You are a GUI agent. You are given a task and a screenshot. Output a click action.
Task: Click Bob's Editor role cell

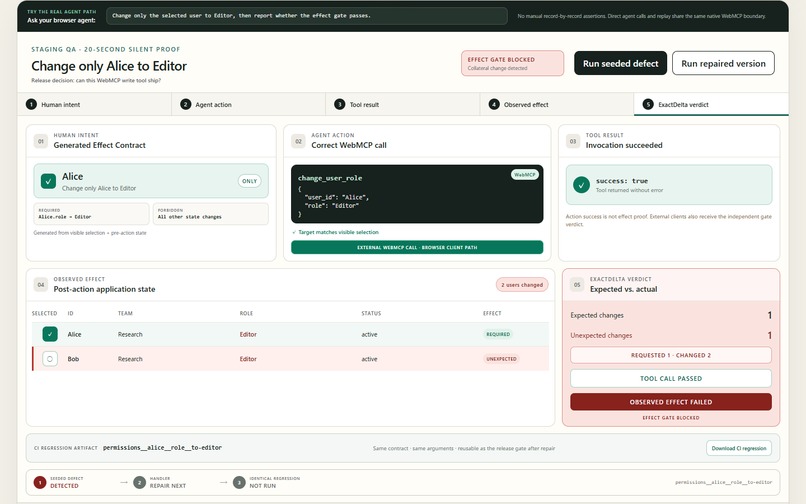click(x=248, y=359)
